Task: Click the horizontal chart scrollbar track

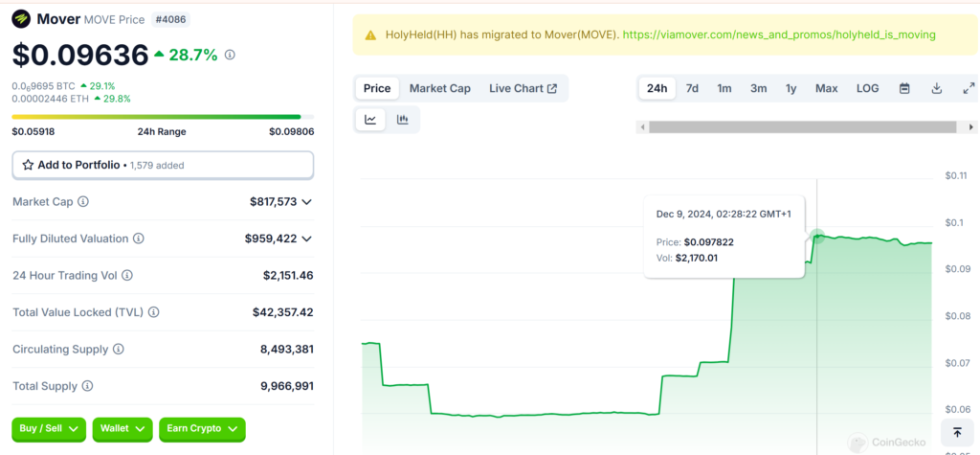Action: point(804,126)
